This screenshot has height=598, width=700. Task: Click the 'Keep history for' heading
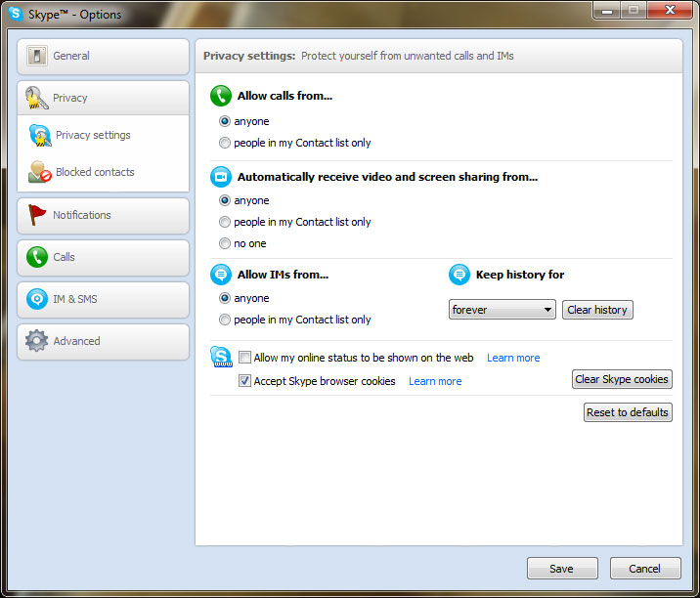(x=520, y=275)
